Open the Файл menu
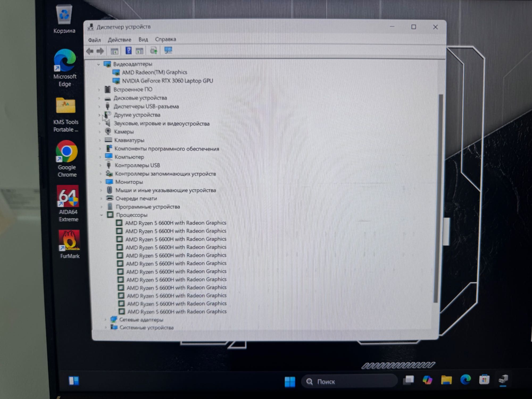This screenshot has width=532, height=399. [94, 40]
